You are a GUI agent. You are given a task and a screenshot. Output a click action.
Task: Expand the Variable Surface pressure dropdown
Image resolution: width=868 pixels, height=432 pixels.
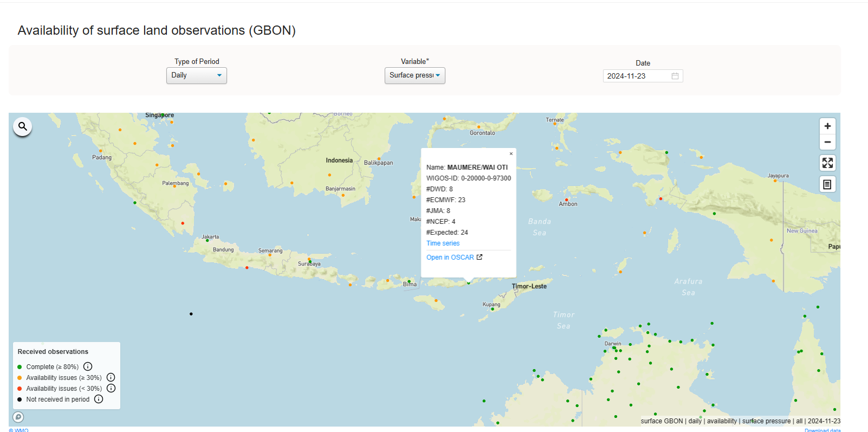[x=415, y=75]
